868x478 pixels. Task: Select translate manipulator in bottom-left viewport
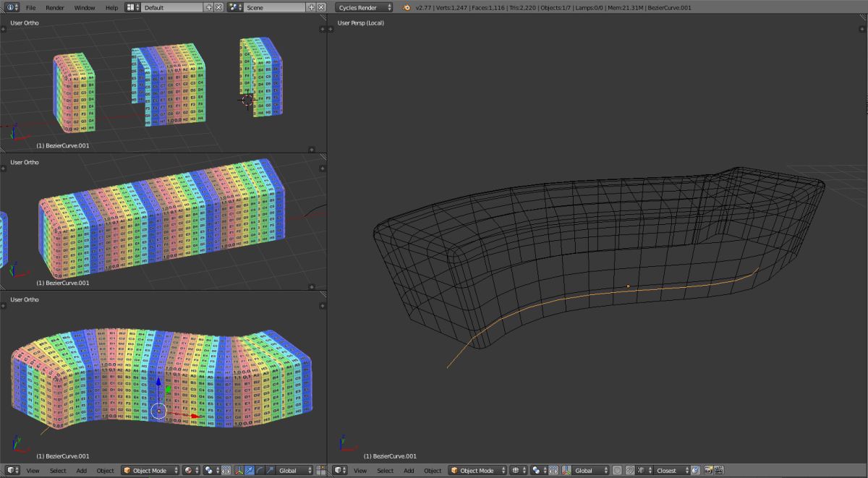pos(250,471)
